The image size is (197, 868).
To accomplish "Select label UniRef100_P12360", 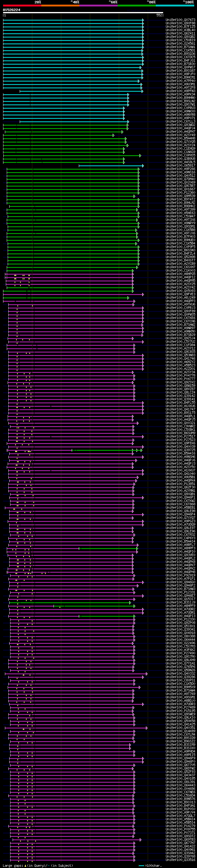I will pos(180,193).
